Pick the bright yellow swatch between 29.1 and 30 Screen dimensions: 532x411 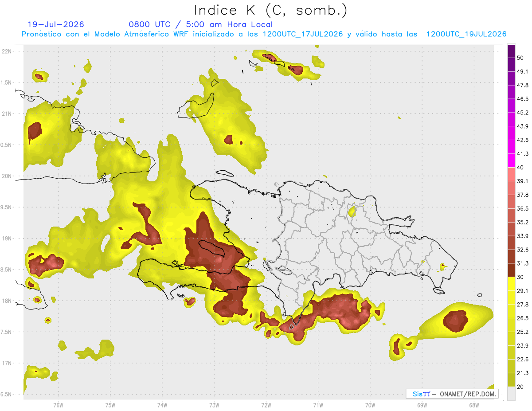click(511, 284)
